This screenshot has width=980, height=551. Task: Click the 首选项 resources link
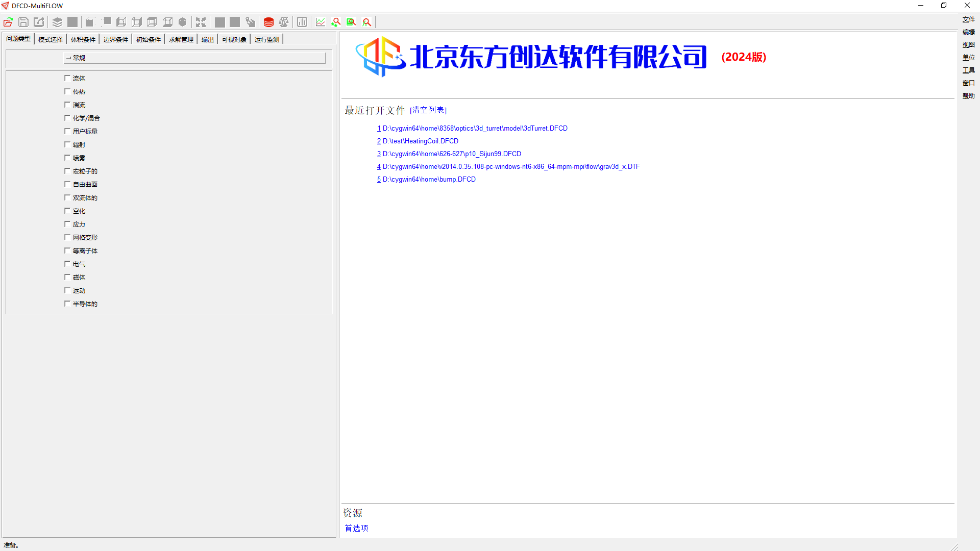356,528
